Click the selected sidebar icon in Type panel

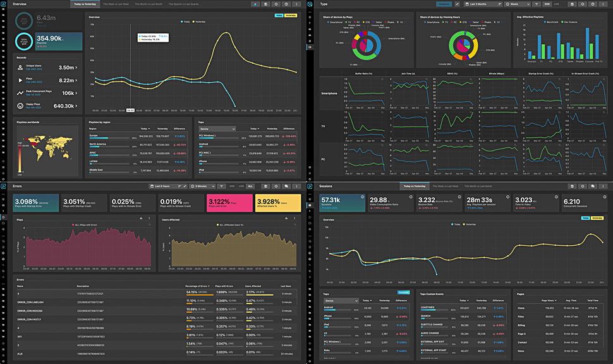pos(310,47)
